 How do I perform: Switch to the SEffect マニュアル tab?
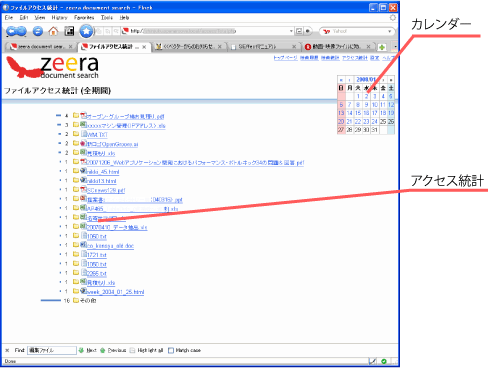tap(263, 47)
